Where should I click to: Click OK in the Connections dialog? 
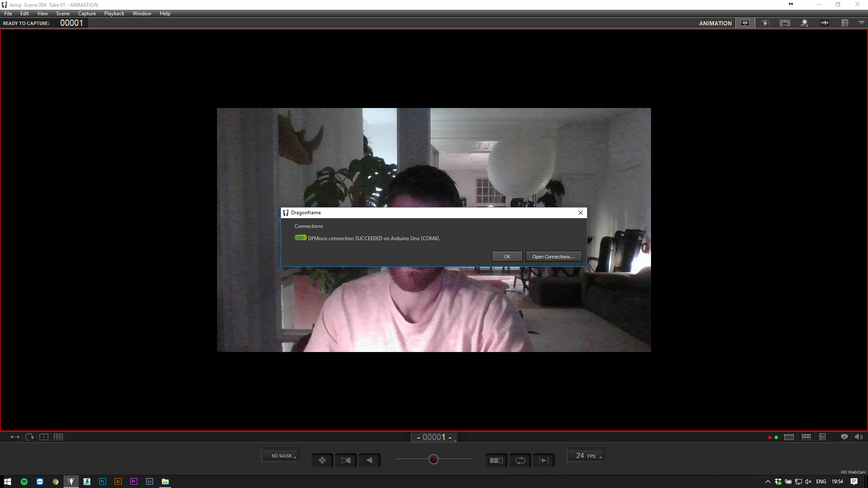[507, 256]
